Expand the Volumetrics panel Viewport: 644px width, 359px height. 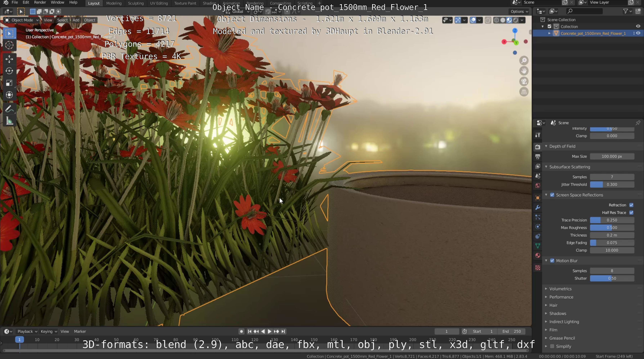560,289
